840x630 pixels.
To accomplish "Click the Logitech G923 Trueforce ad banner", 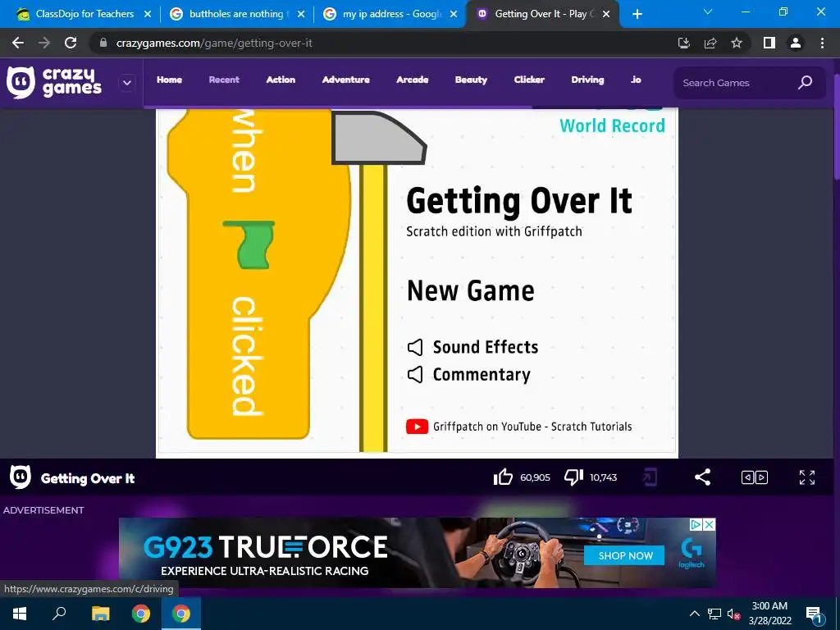I will [417, 552].
